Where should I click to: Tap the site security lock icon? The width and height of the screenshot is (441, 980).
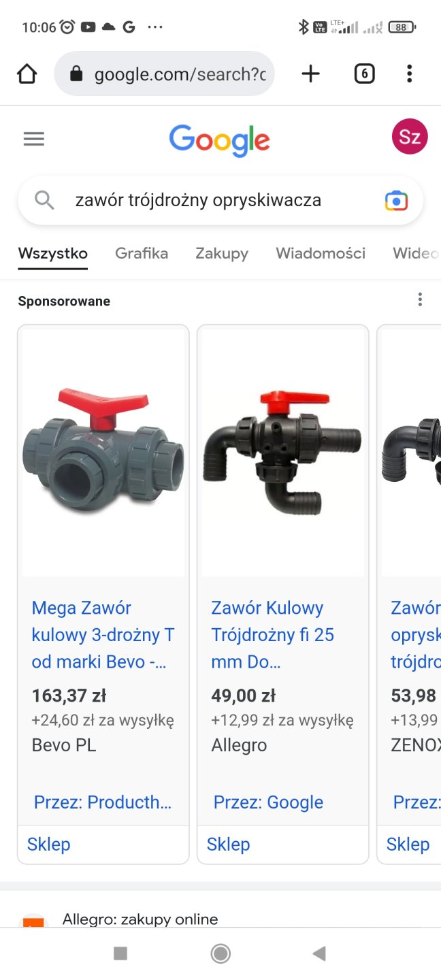(x=76, y=73)
